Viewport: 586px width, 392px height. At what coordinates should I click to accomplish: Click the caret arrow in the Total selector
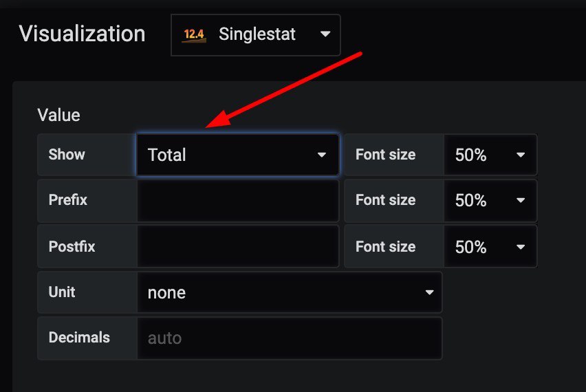pos(321,155)
